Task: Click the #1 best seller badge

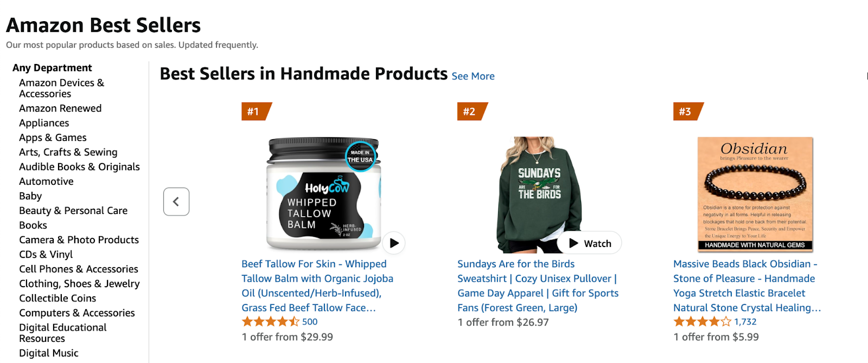Action: (253, 112)
